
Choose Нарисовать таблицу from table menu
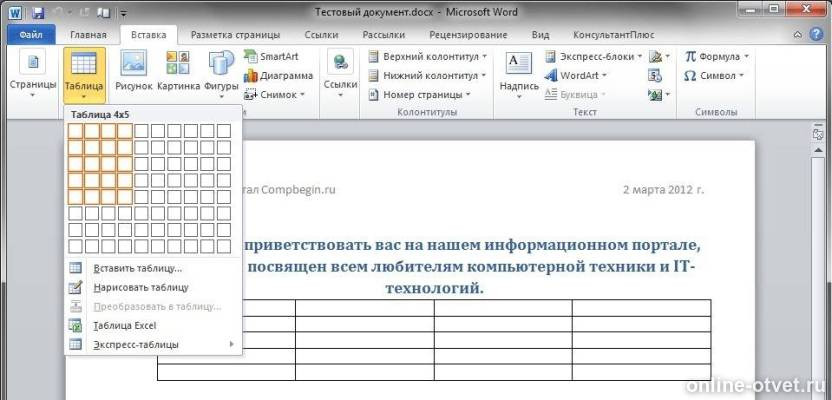[153, 288]
